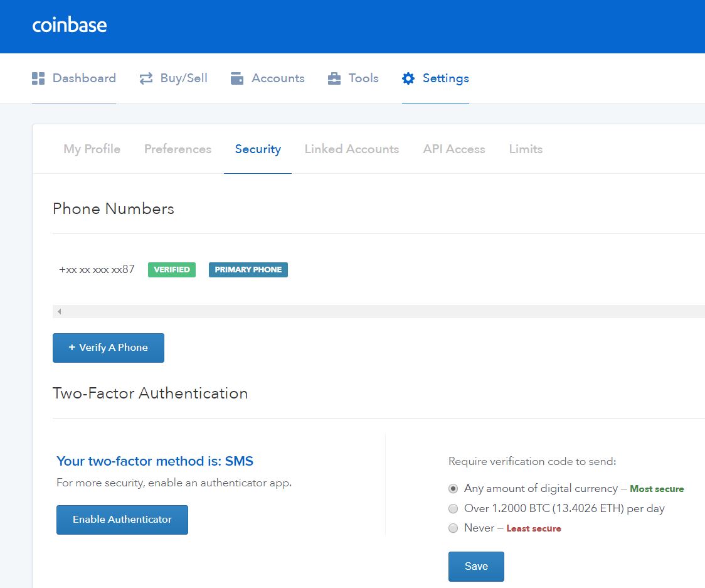Switch to the Limits tab
This screenshot has width=705, height=588.
(526, 149)
